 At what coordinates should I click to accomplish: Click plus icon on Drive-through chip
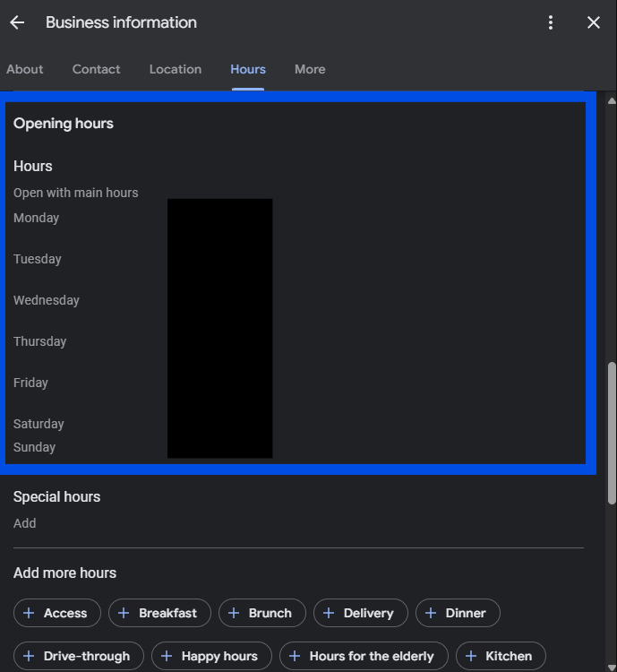point(29,656)
